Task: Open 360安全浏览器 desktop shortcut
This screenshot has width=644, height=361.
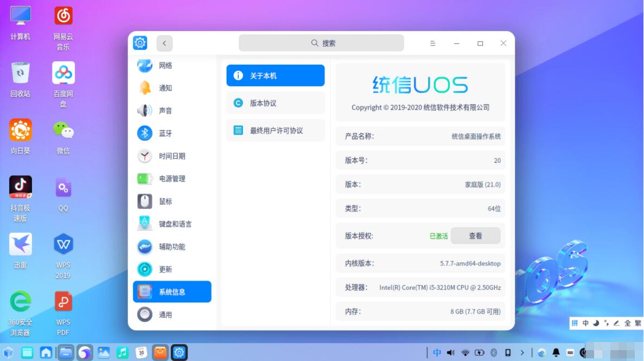Action: (x=20, y=314)
